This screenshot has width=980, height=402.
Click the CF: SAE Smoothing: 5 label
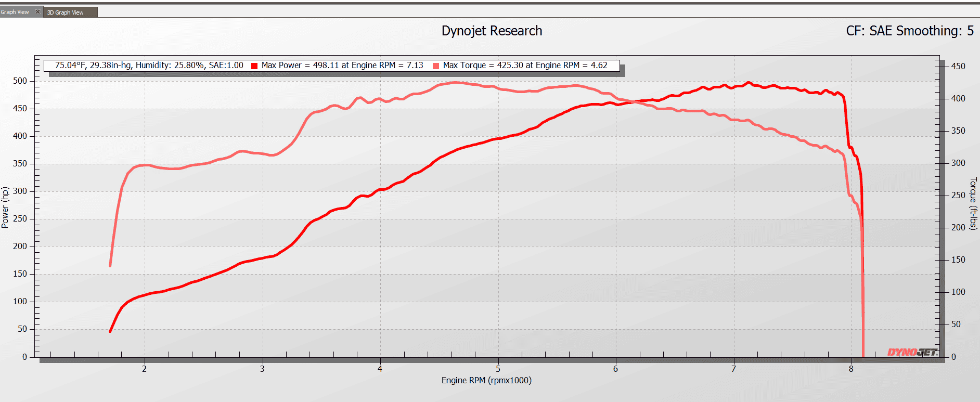coord(910,31)
